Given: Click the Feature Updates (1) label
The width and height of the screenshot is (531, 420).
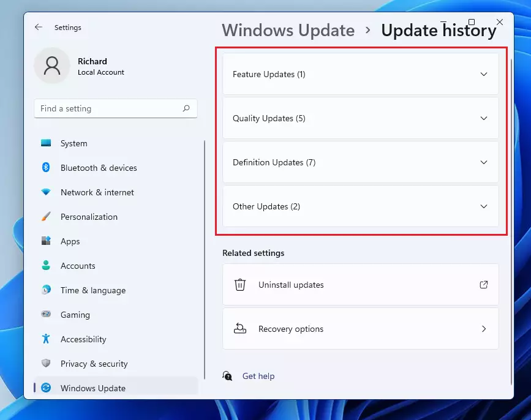Looking at the screenshot, I should [x=269, y=74].
